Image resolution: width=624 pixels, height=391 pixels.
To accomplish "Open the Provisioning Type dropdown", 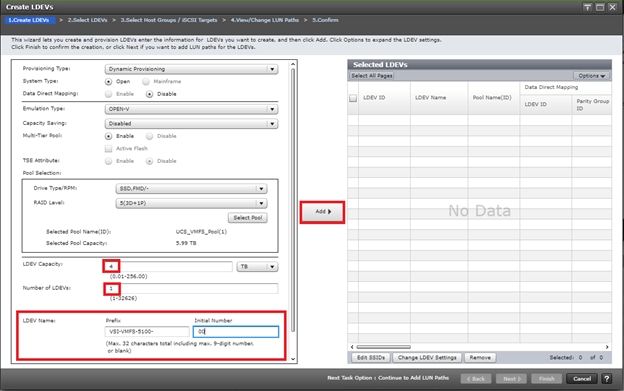I will coord(191,69).
